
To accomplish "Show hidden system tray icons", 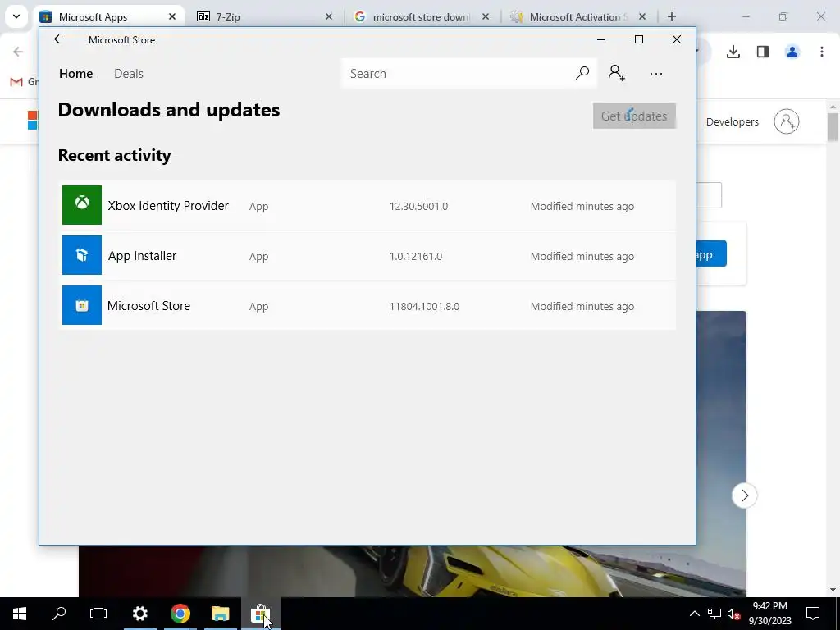I will [694, 614].
